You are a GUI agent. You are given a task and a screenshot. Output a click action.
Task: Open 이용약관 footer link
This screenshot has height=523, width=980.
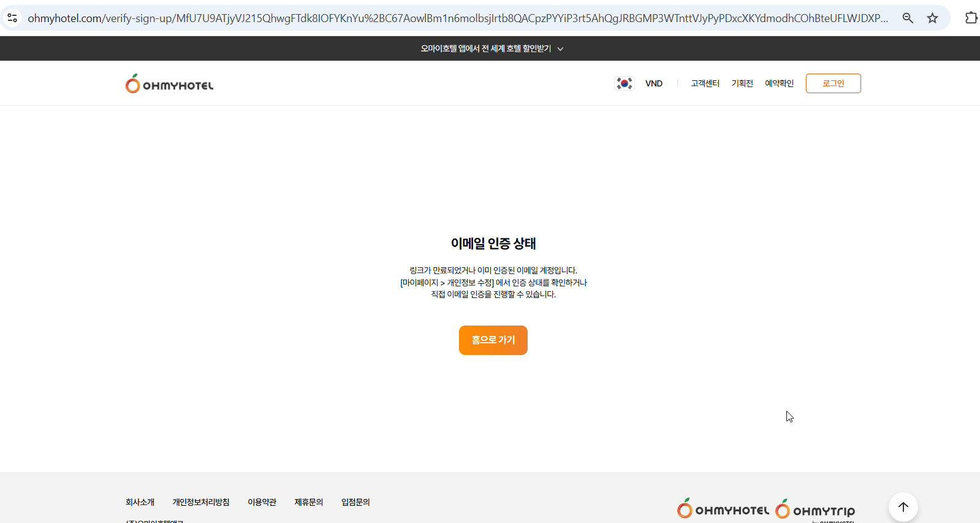262,502
